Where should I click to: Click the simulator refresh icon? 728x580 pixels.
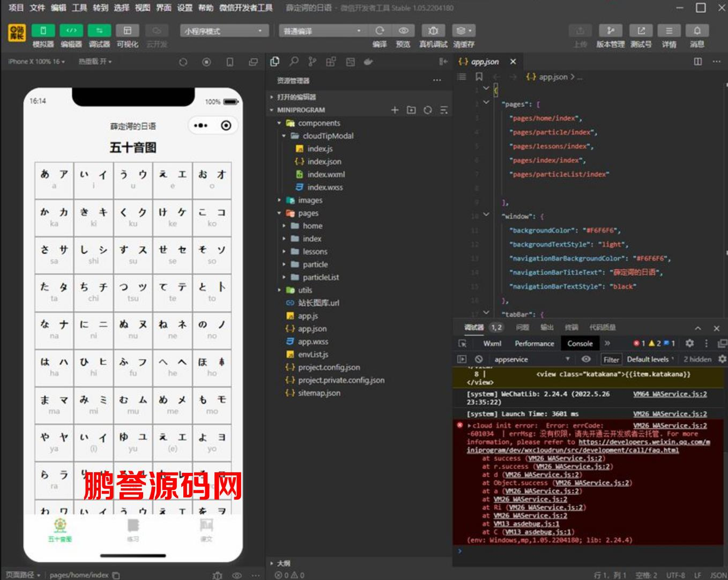pos(183,62)
